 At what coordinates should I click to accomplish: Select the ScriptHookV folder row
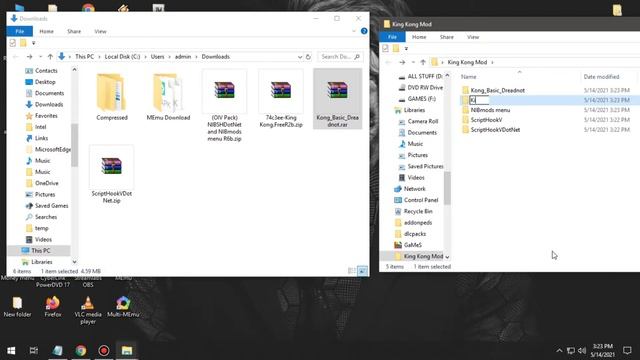[x=549, y=120]
